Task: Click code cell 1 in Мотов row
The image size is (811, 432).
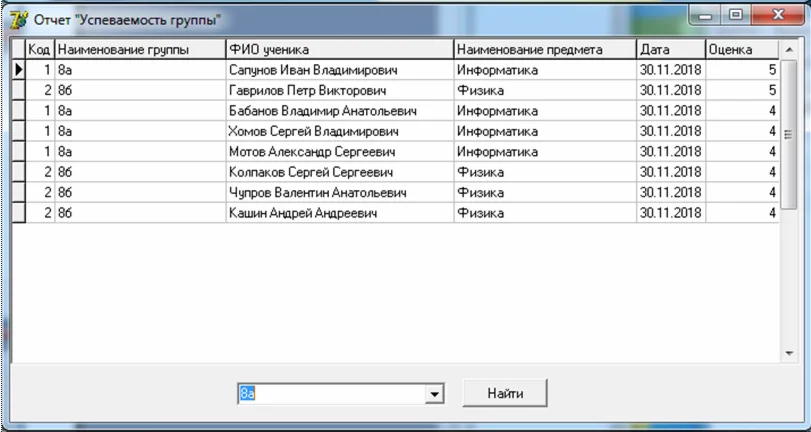Action: point(40,152)
